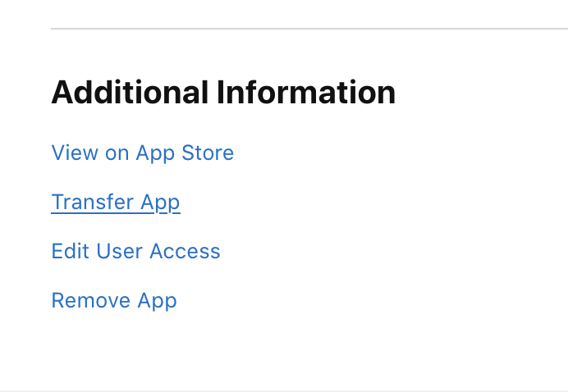Click the first link under Additional Information
Image resolution: width=568 pixels, height=392 pixels.
coord(142,153)
